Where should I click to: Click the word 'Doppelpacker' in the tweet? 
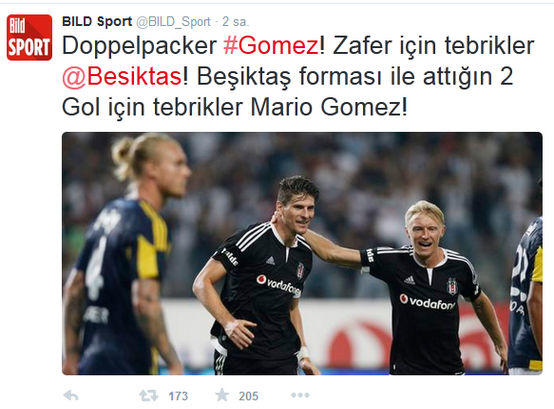[139, 47]
